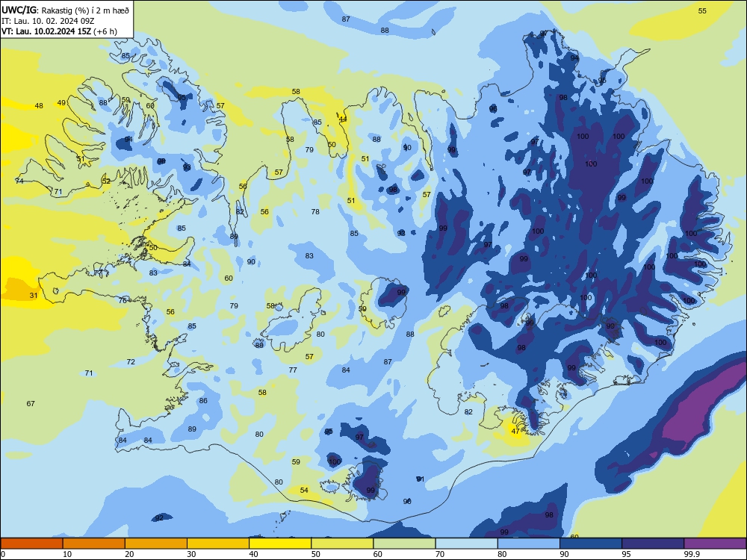Click the humidity value '74' on the map
The height and width of the screenshot is (560, 747).
(19, 181)
